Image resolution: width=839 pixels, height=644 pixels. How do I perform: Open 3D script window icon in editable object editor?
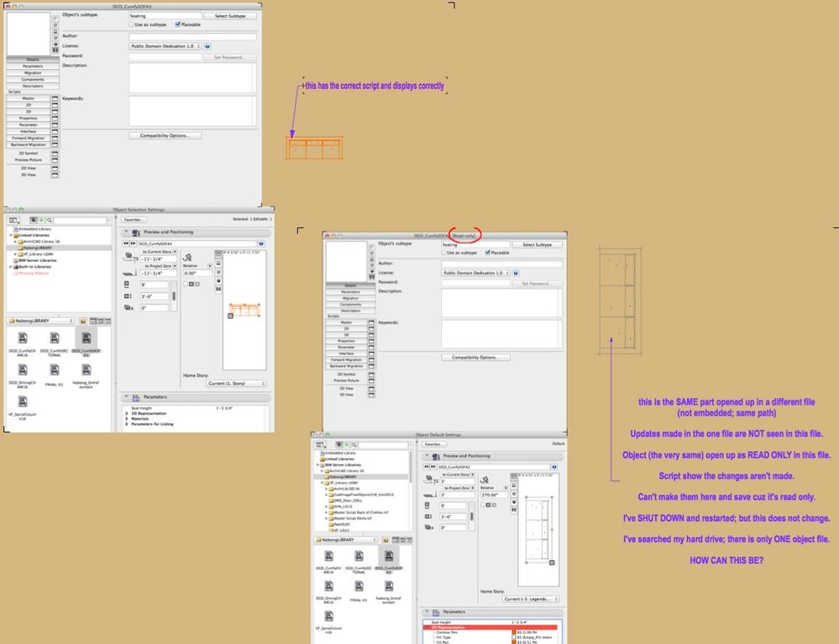click(x=55, y=112)
